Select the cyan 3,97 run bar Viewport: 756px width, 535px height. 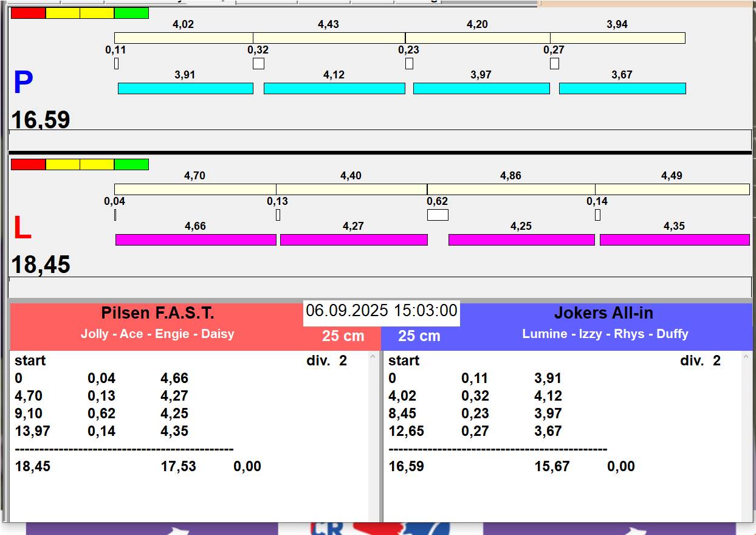pyautogui.click(x=481, y=89)
